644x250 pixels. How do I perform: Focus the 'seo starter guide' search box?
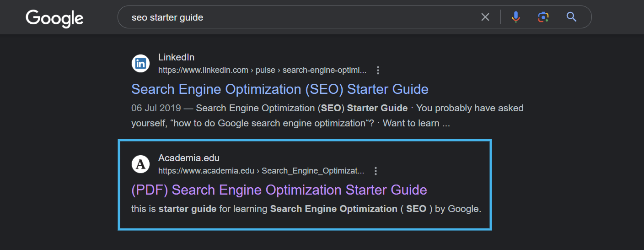[x=297, y=17]
